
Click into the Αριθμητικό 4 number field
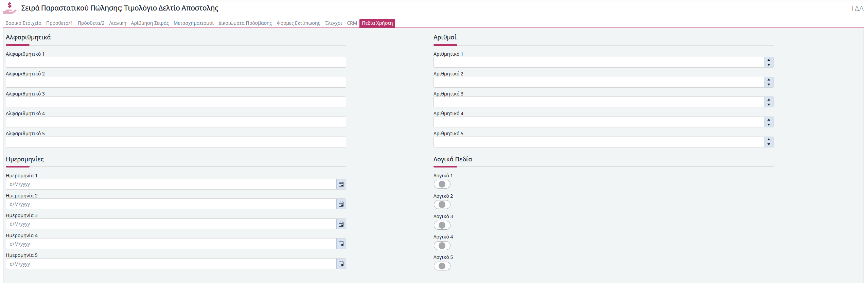point(599,122)
